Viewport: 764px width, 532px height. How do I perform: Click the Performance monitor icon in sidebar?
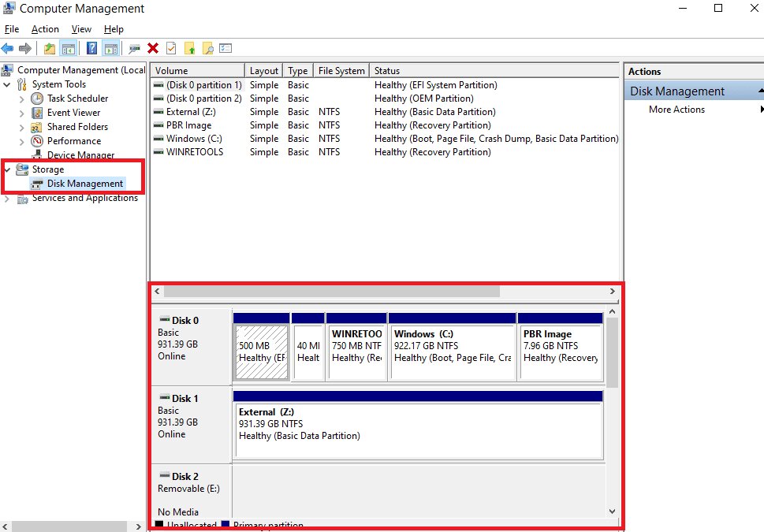[x=37, y=140]
